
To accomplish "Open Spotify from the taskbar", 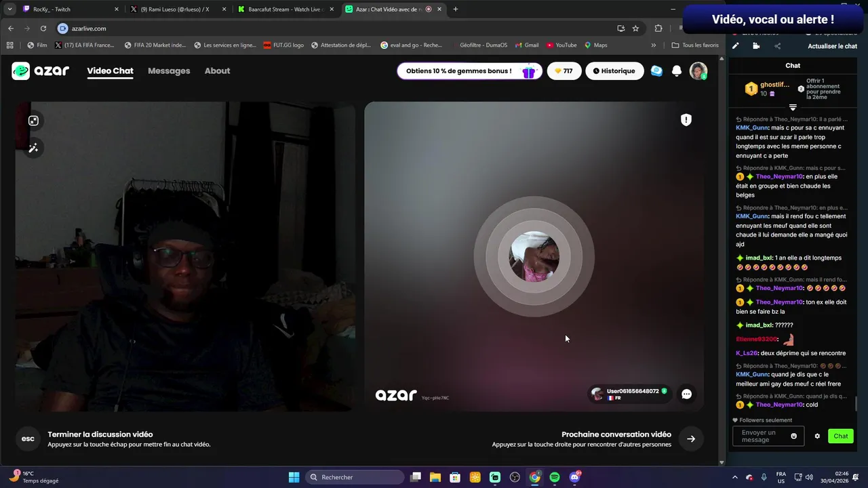I will click(x=555, y=477).
